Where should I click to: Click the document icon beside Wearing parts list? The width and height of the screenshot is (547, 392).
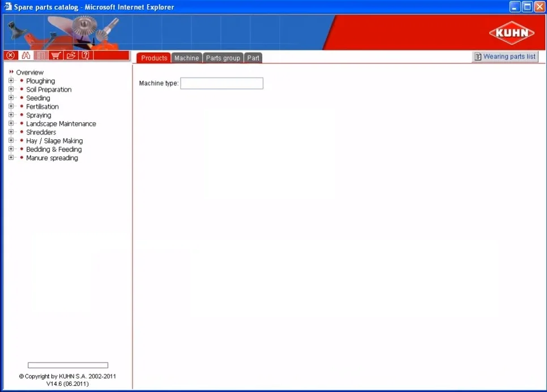click(478, 57)
